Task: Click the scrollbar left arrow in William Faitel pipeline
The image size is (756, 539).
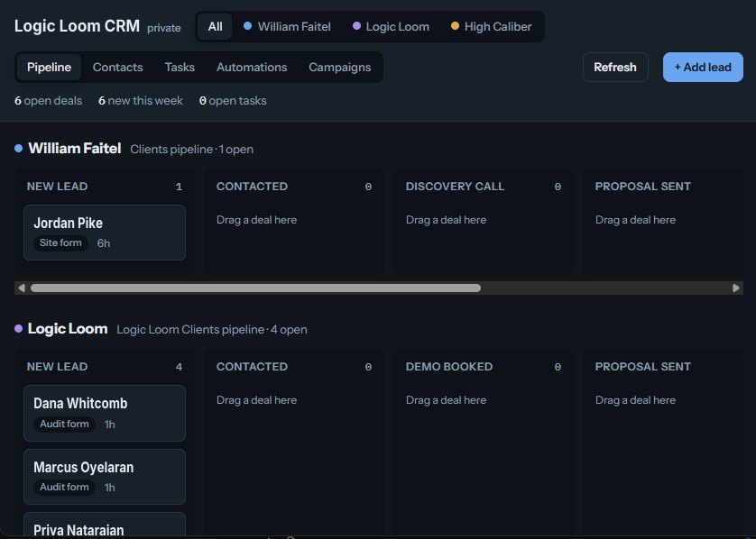Action: (x=22, y=288)
